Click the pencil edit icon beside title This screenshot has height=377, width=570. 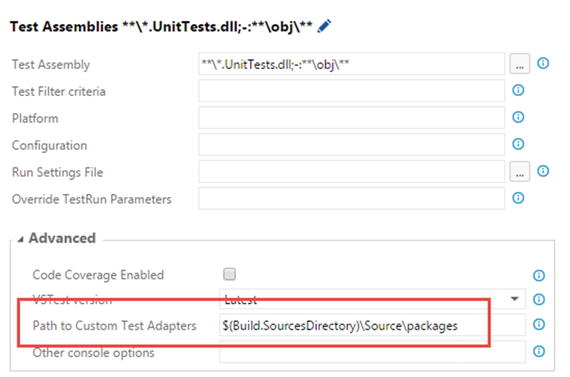[x=324, y=26]
